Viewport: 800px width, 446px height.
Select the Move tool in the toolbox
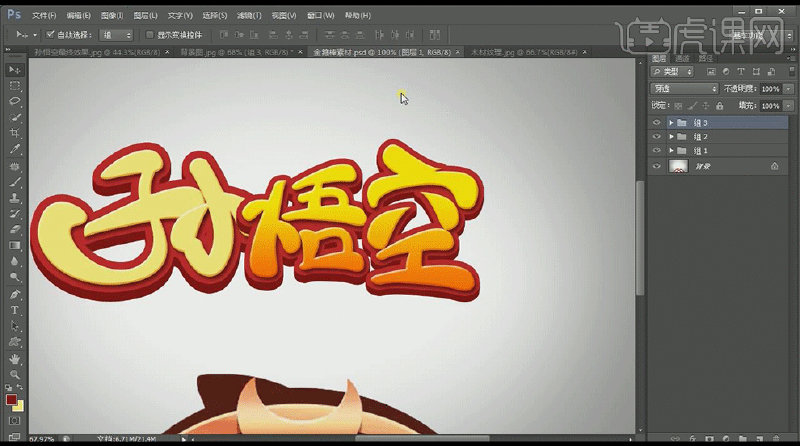(x=14, y=69)
